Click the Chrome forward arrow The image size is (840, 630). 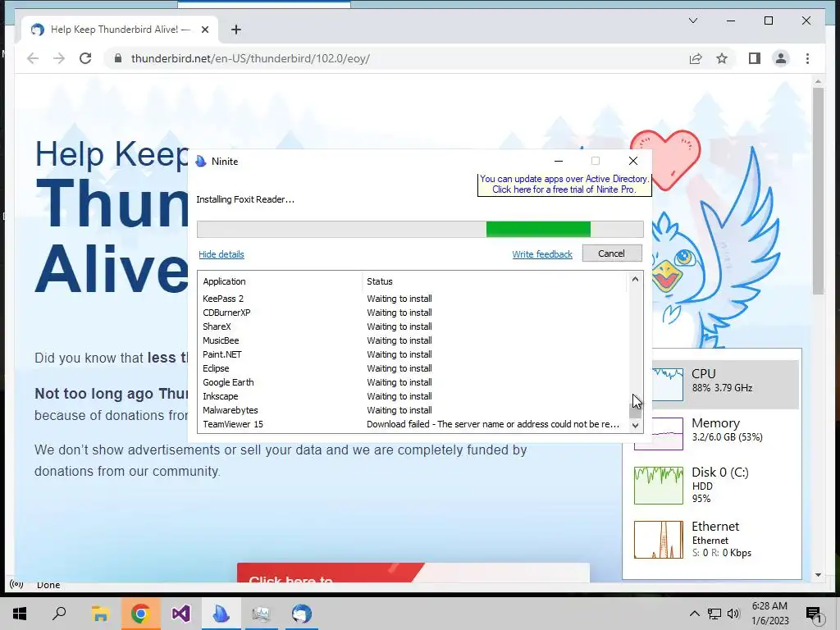click(59, 58)
